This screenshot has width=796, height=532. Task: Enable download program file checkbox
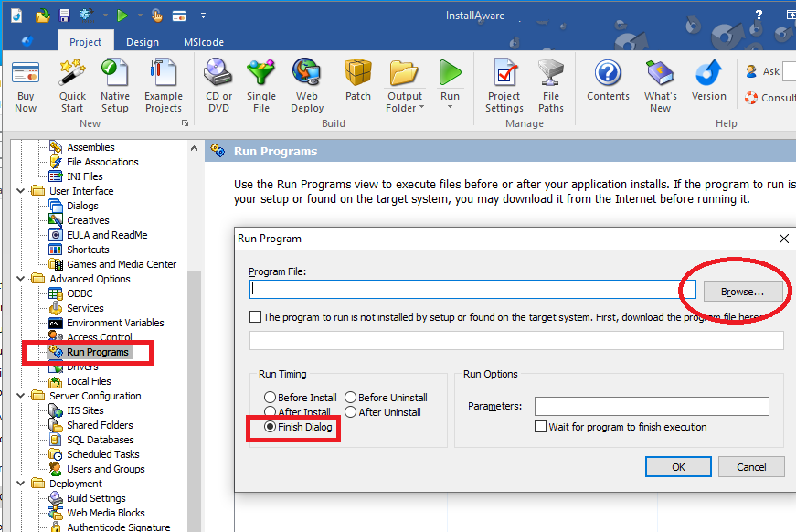pyautogui.click(x=255, y=317)
